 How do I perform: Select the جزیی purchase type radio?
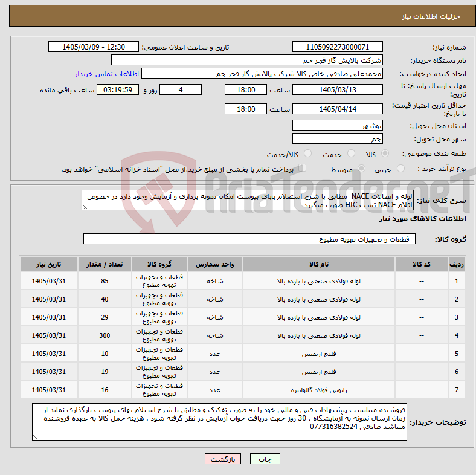[400, 169]
